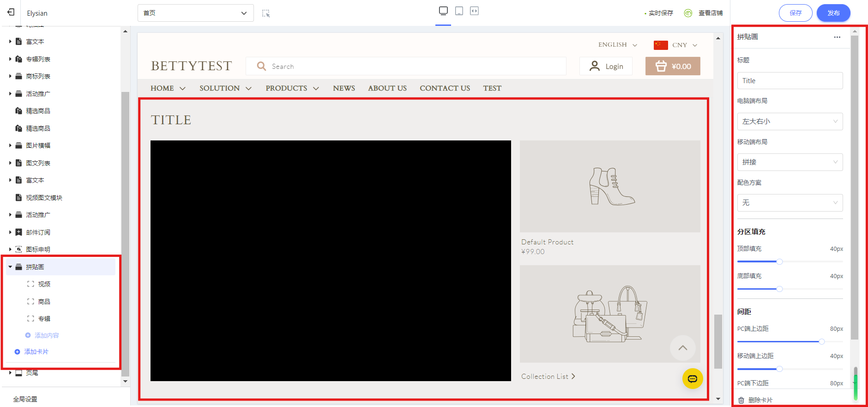The width and height of the screenshot is (868, 407).
Task: Switch to tablet preview icon
Action: pyautogui.click(x=459, y=11)
